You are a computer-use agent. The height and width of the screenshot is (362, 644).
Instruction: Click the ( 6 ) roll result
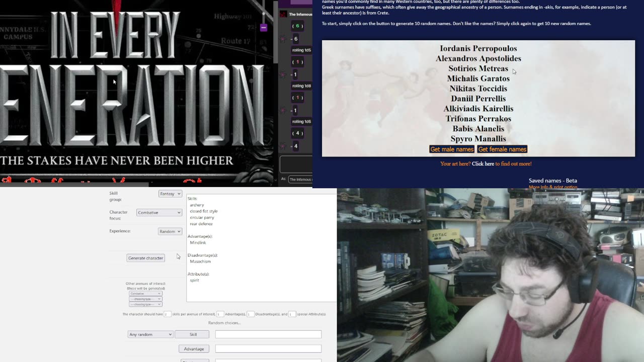point(297,26)
